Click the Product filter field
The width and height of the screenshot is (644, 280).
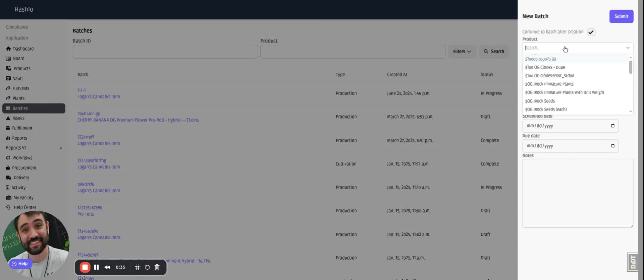pos(353,52)
